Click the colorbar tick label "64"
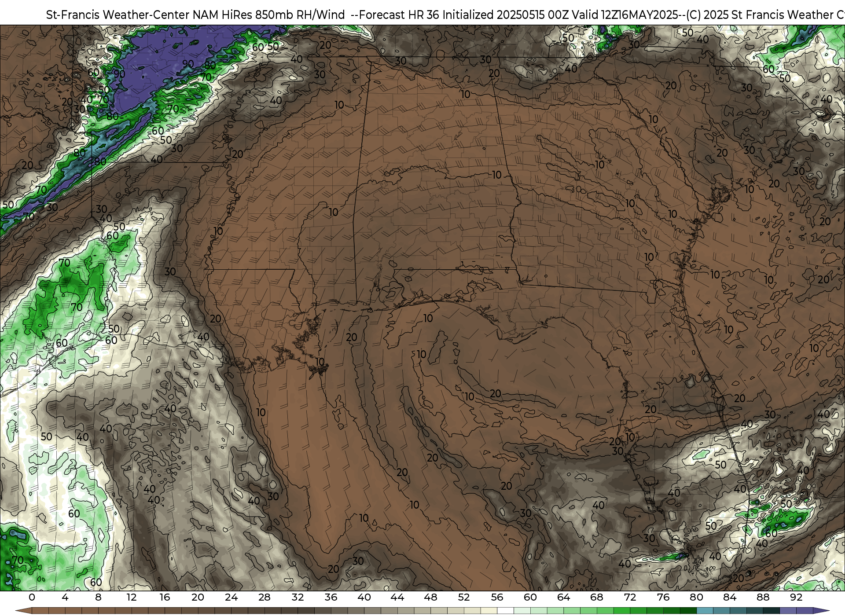845x616 pixels. pos(563,597)
